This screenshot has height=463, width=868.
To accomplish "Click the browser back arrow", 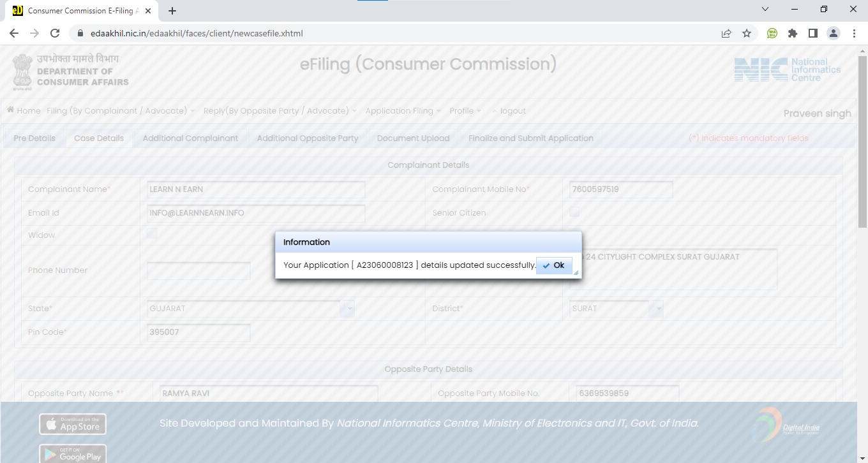I will pos(14,33).
